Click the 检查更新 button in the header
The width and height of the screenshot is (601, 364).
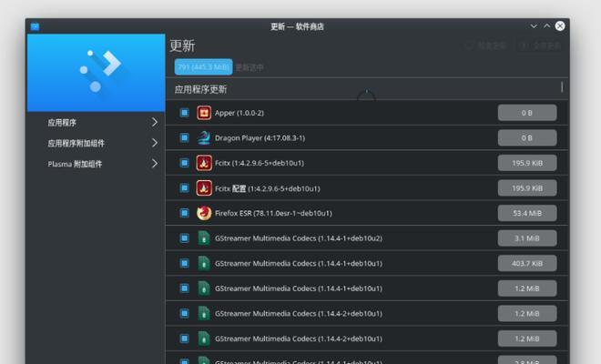[487, 45]
